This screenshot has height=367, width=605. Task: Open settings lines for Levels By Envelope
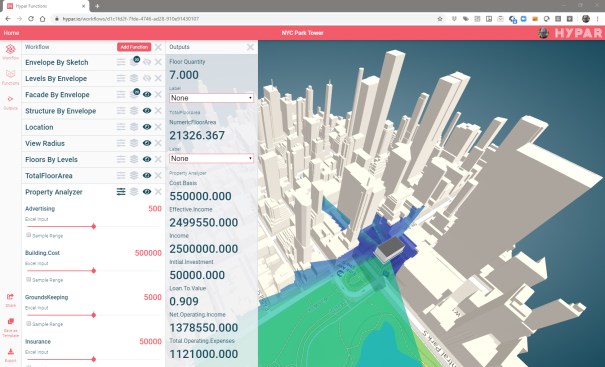click(121, 78)
